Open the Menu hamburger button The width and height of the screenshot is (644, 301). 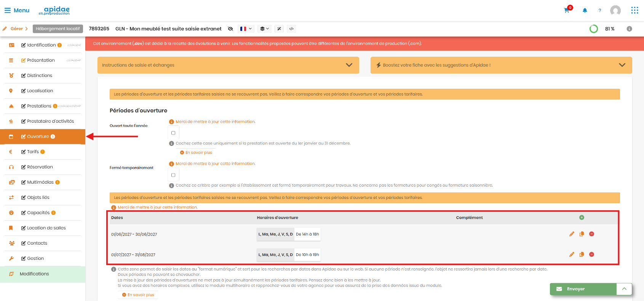17,10
